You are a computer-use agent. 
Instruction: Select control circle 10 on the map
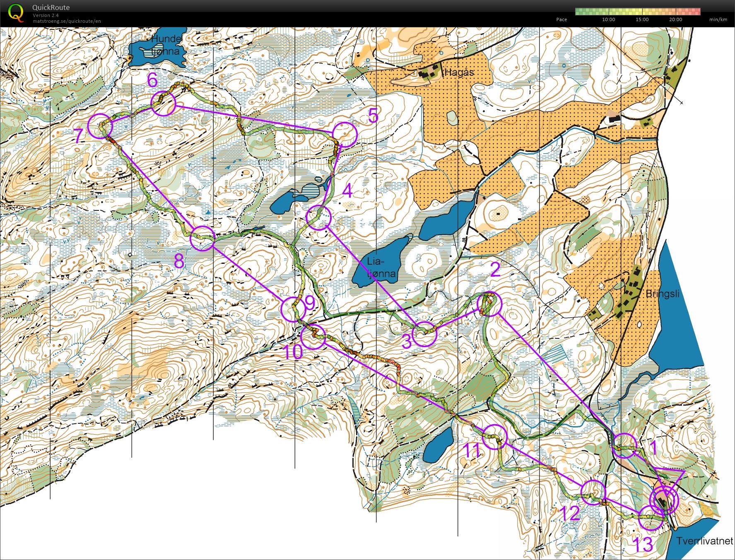[x=313, y=337]
